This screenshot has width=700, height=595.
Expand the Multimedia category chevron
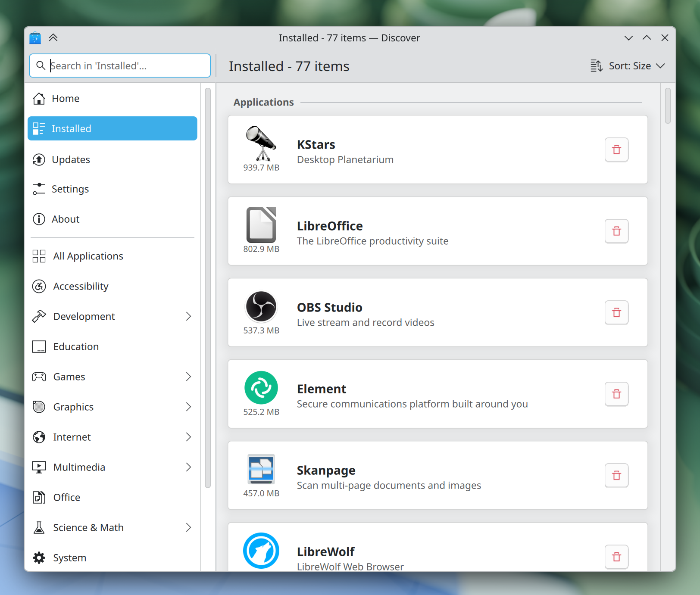[x=188, y=467]
